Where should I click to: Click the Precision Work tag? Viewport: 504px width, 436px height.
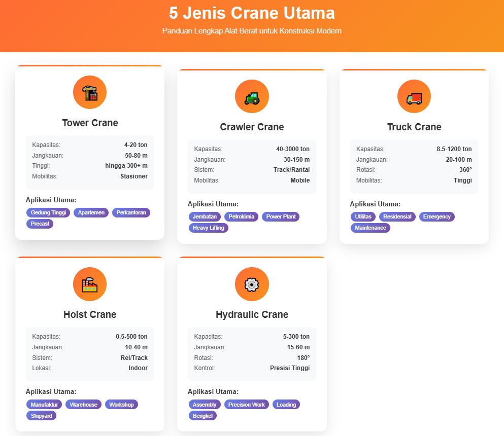[247, 405]
